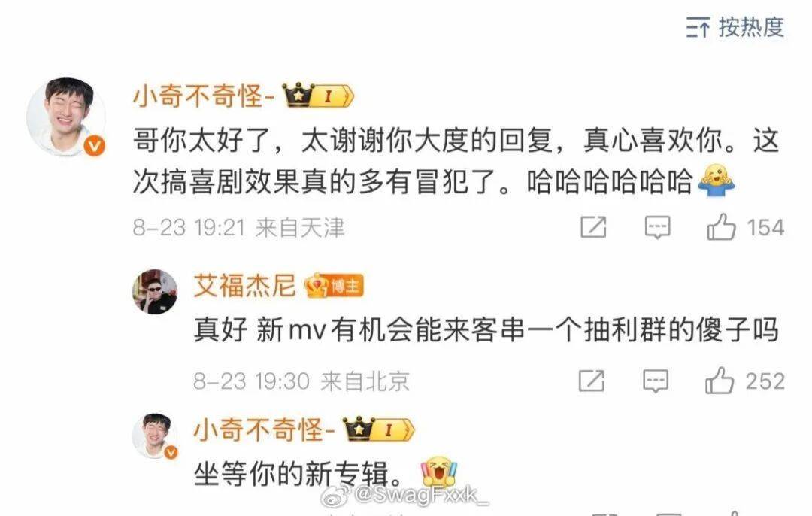812x516 pixels.
Task: Share 艾福杰尼's reply using the repost icon
Action: (592, 381)
